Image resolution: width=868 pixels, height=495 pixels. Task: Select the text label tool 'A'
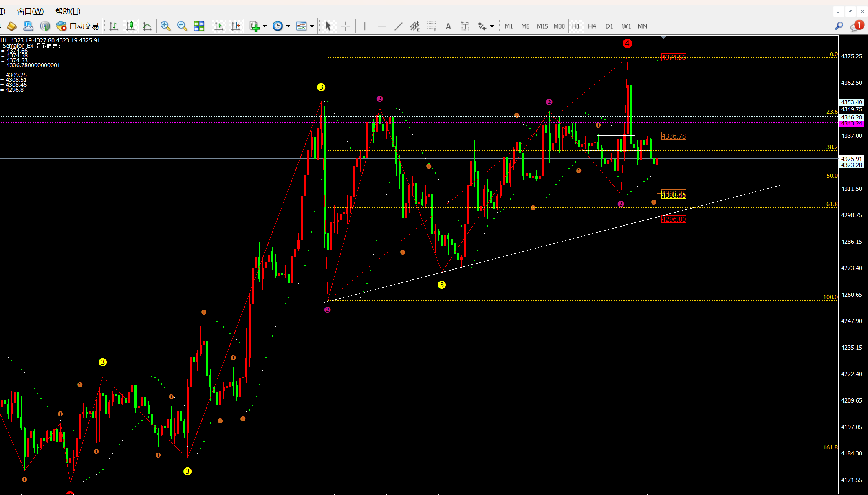[x=448, y=26]
